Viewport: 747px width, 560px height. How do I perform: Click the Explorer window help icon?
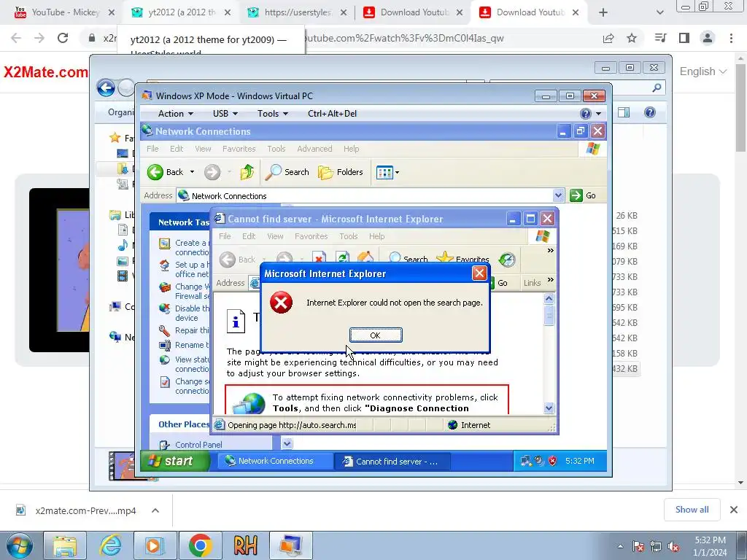point(650,112)
